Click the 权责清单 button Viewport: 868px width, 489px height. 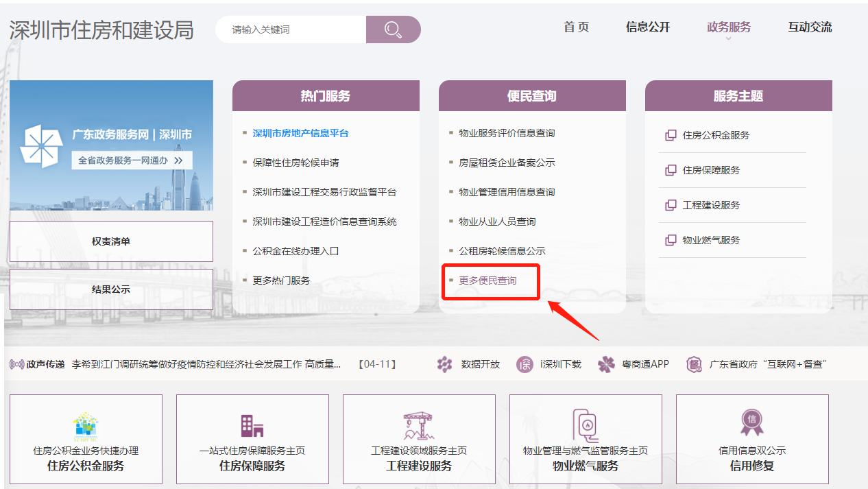coord(111,241)
